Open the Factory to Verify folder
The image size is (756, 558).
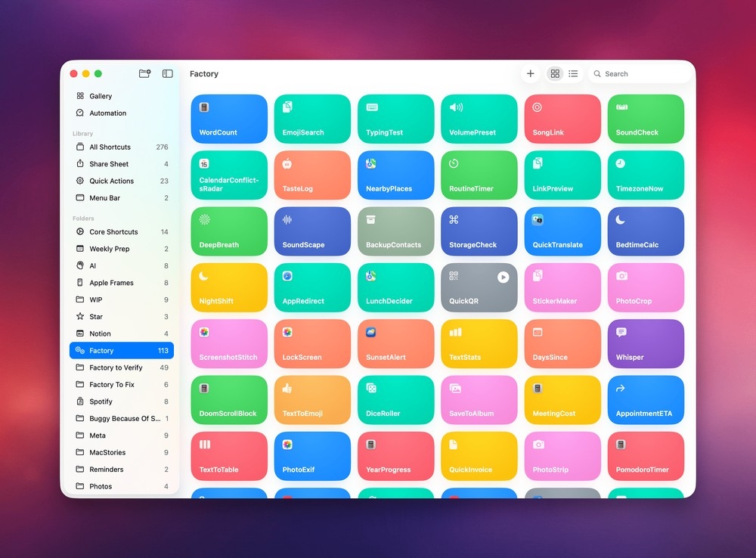[122, 367]
